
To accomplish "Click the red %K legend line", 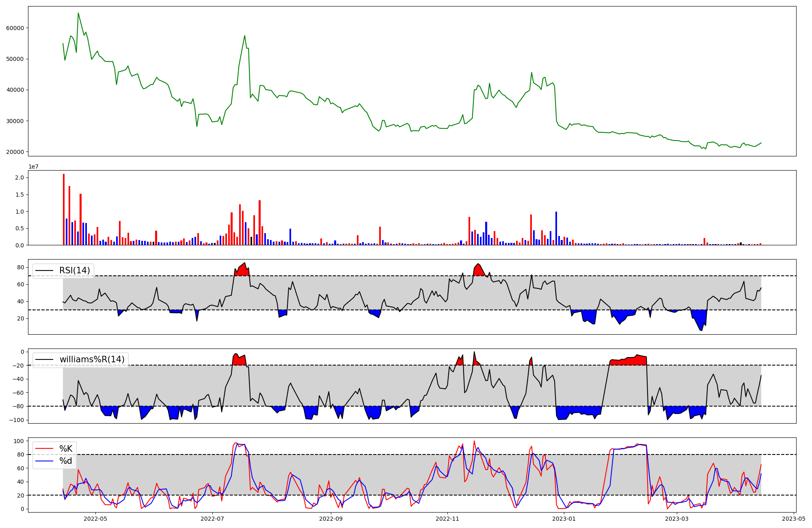I will 44,448.
